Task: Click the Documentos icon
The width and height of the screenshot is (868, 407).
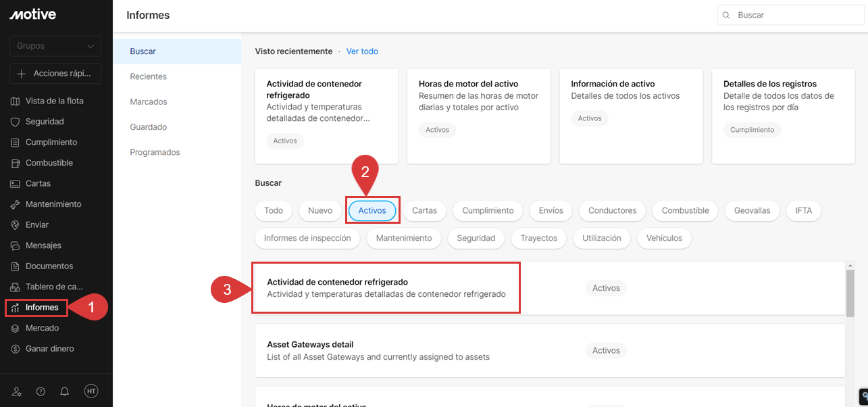Action: click(x=16, y=266)
